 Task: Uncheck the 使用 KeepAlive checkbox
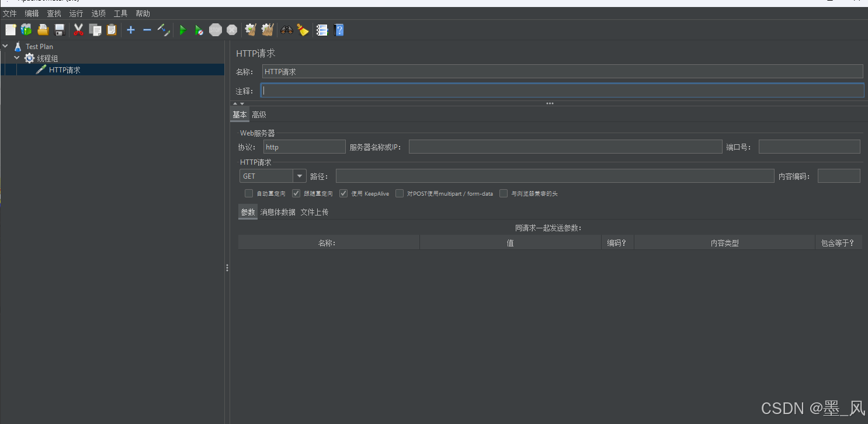tap(343, 193)
